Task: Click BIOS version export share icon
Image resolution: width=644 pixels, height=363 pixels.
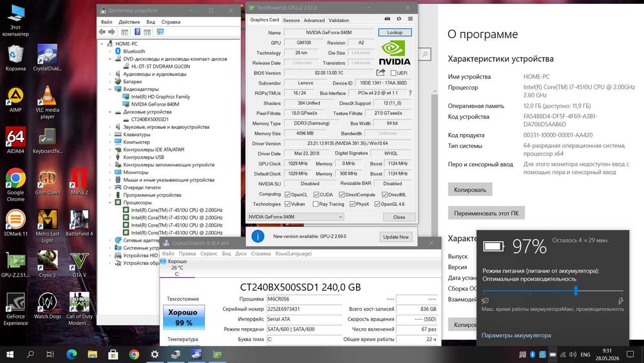Action: (x=381, y=73)
